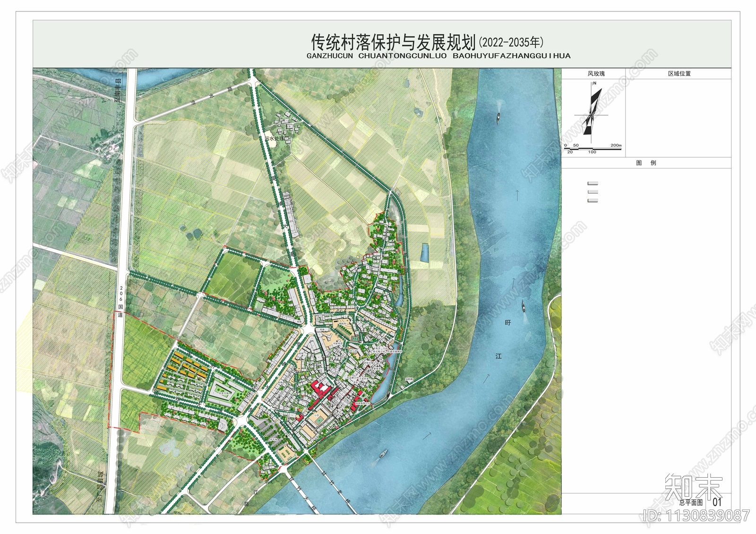Click the 至南丰县 direction label
The height and width of the screenshot is (534, 756).
click(118, 90)
